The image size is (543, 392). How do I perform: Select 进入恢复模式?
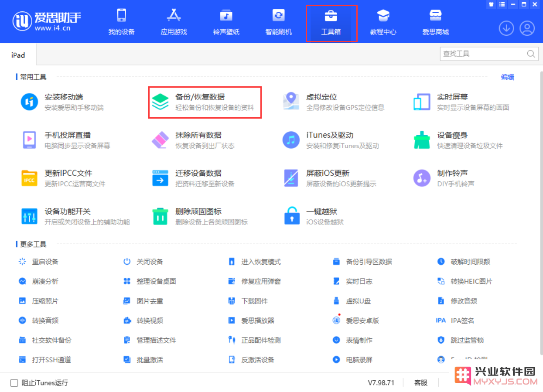coord(255,262)
